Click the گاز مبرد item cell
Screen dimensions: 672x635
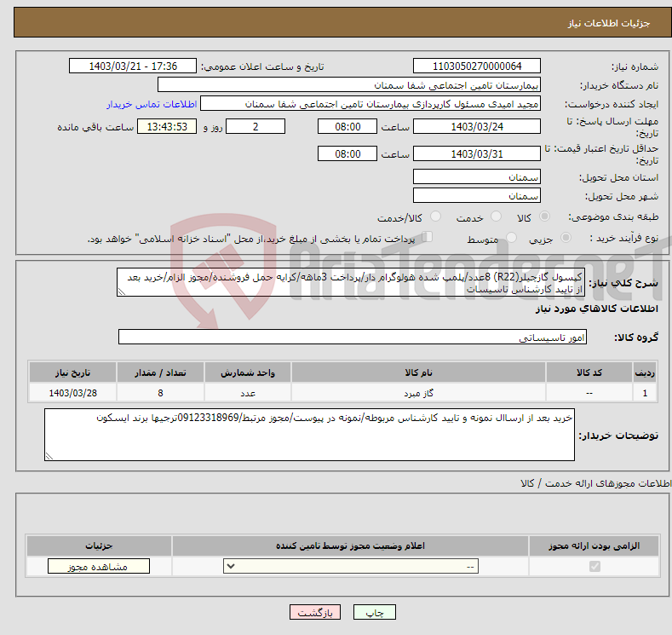tap(418, 393)
